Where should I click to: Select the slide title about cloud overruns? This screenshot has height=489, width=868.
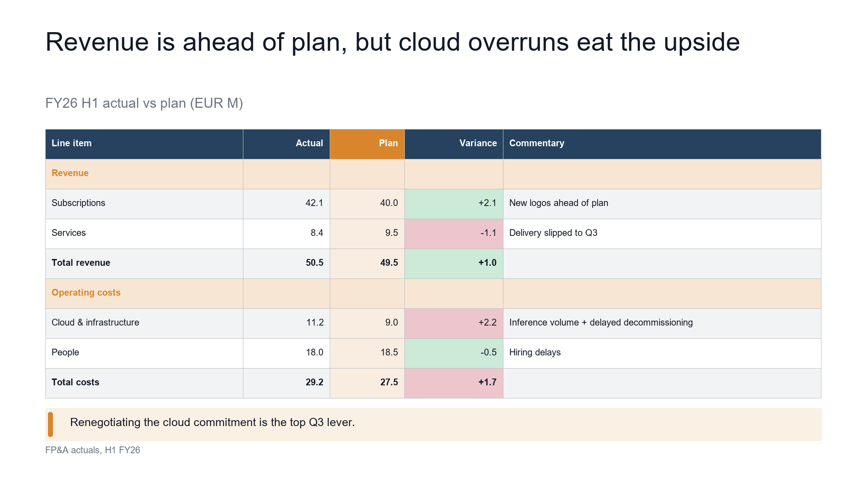(x=393, y=42)
